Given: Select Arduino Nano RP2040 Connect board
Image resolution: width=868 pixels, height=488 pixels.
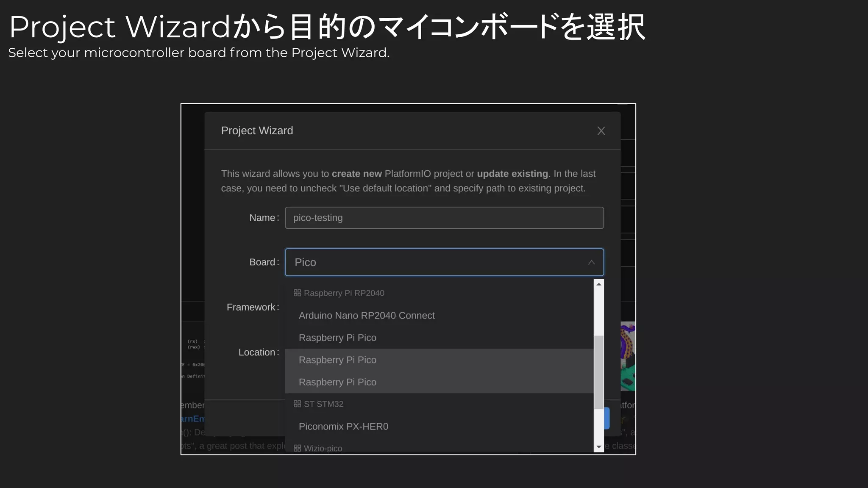Looking at the screenshot, I should 439,316.
